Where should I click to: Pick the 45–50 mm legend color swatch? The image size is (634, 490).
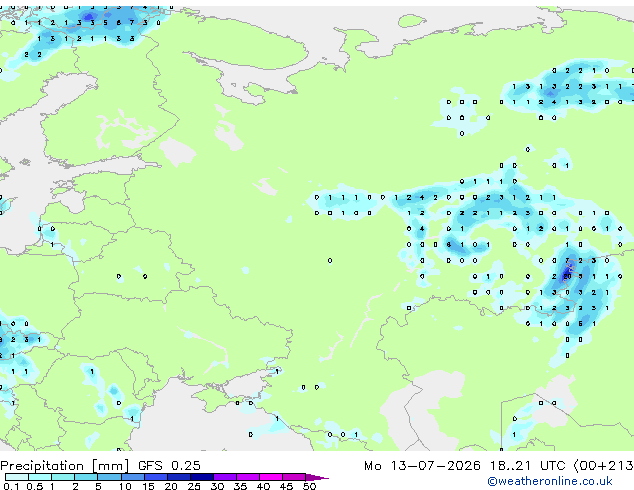pos(294,477)
